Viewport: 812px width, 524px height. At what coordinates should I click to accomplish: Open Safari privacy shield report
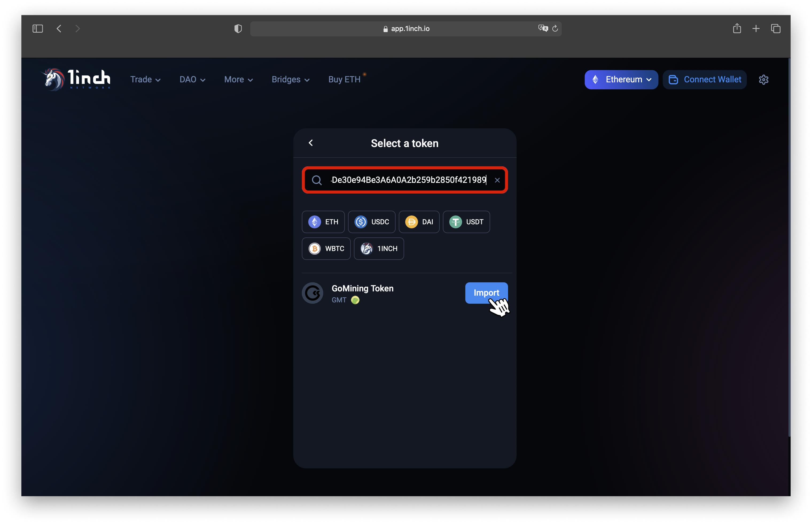pos(238,29)
